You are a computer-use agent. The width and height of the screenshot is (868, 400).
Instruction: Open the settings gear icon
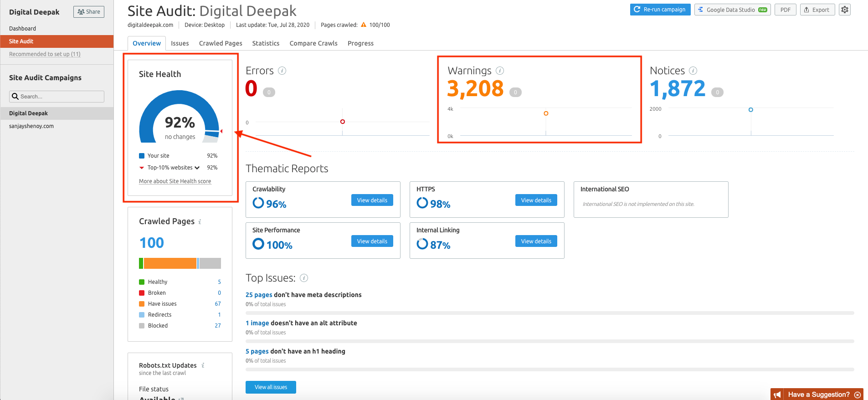[x=845, y=10]
